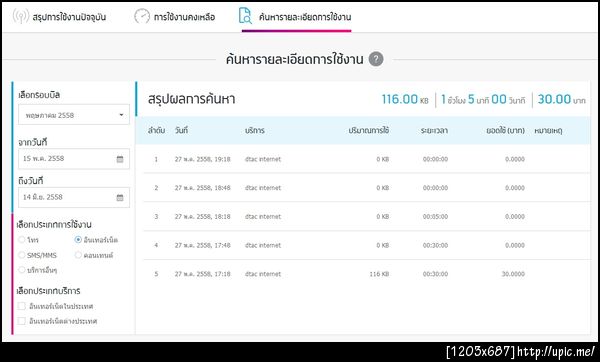The width and height of the screenshot is (600, 362).
Task: Click the บริการ column header
Action: pyautogui.click(x=255, y=130)
